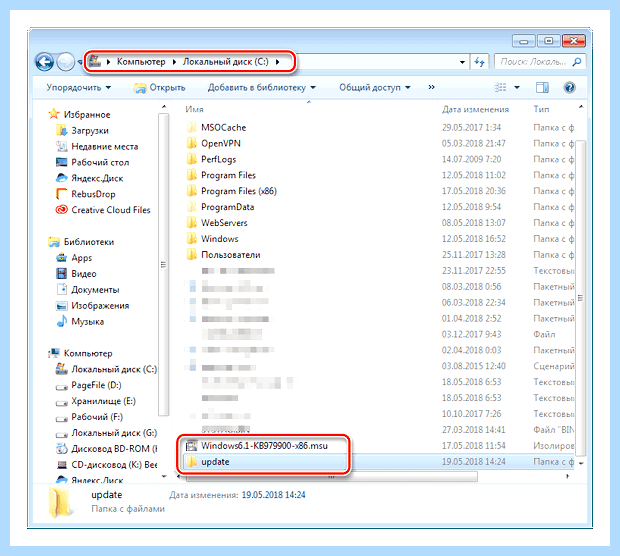Open Creative Cloud Files in favorites
This screenshot has width=620, height=556.
pyautogui.click(x=103, y=210)
